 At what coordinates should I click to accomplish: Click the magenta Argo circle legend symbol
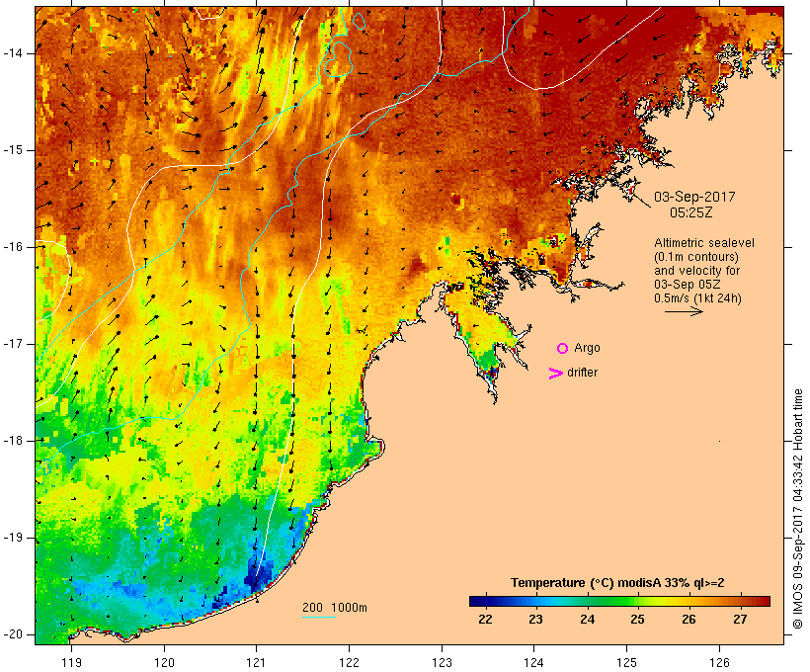(563, 349)
